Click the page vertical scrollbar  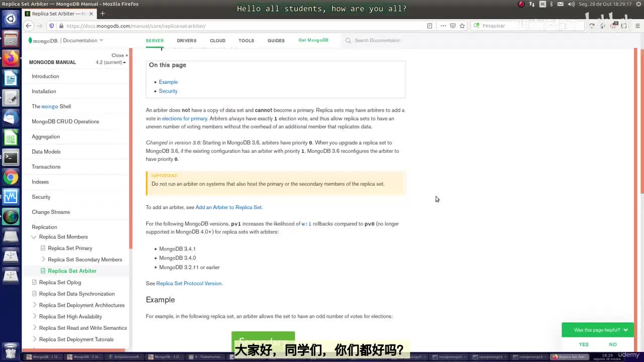[x=642, y=121]
